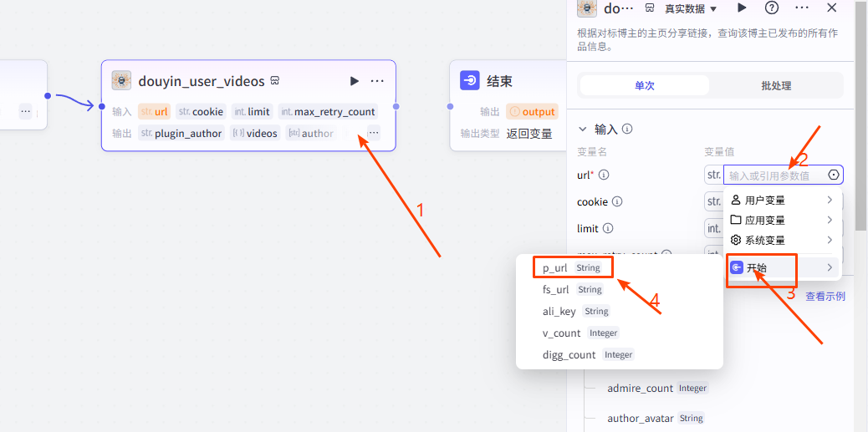Viewport: 868px width, 432px height.
Task: Click the plugin avatar in side panel header
Action: tap(587, 8)
